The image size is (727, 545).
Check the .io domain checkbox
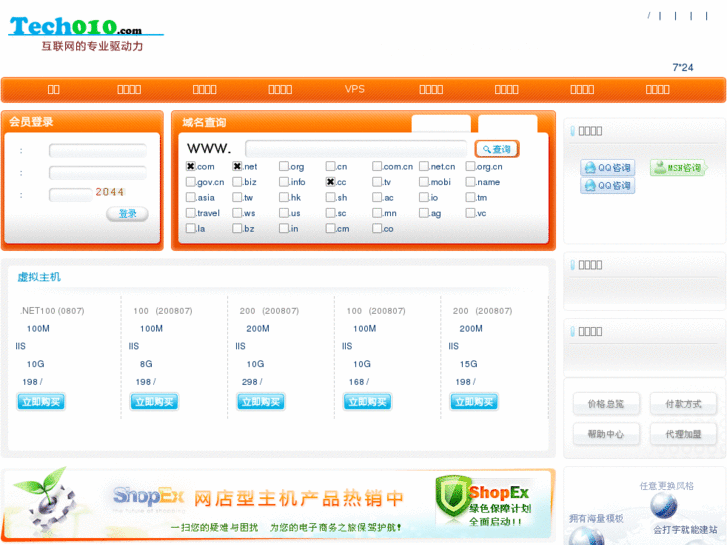click(424, 197)
